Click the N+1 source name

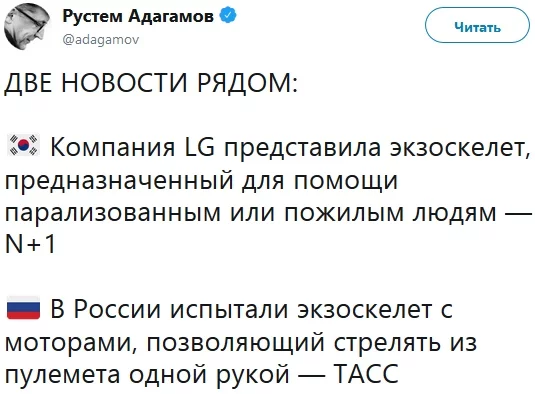(x=30, y=244)
